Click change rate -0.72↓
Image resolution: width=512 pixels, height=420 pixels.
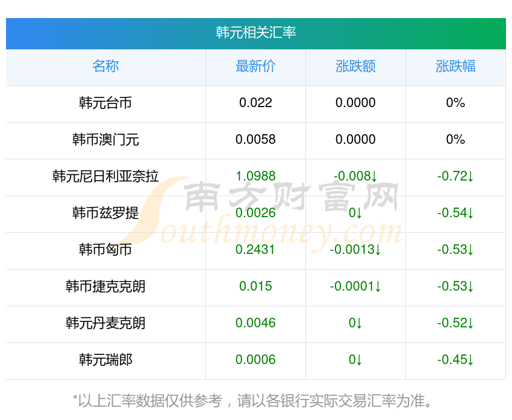[455, 176]
